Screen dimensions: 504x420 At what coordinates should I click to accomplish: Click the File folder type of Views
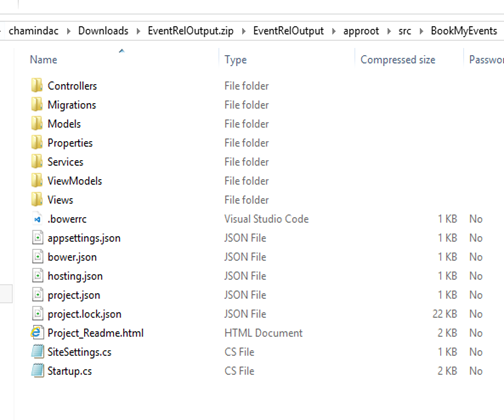(x=246, y=200)
